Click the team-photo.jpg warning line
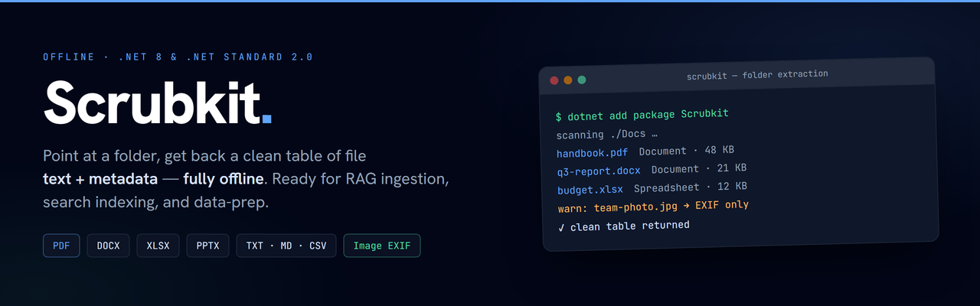This screenshot has height=306, width=980. [x=652, y=207]
